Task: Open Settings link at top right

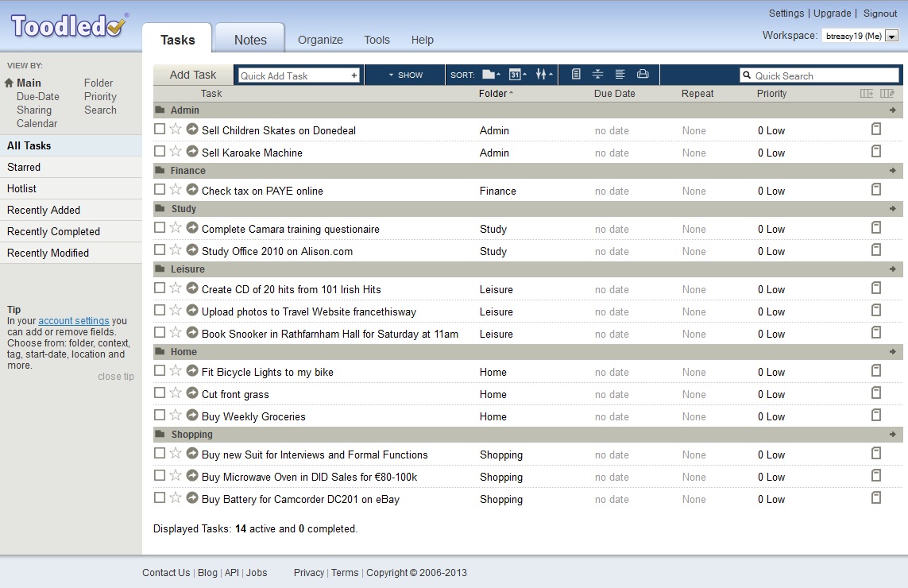Action: pyautogui.click(x=786, y=13)
